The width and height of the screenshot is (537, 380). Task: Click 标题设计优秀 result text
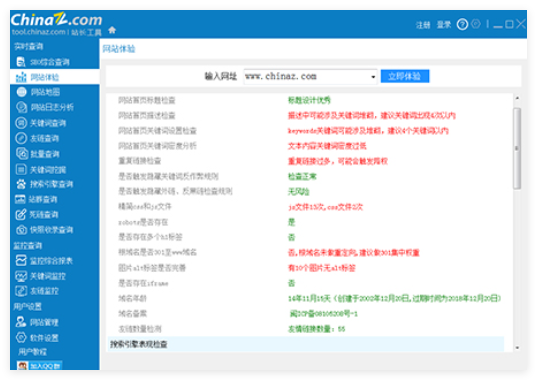pyautogui.click(x=309, y=100)
